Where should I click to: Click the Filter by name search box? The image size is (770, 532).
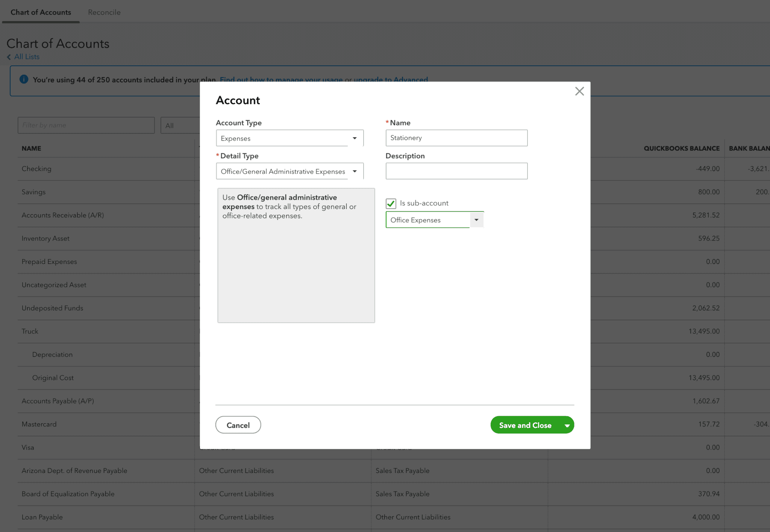coord(86,125)
